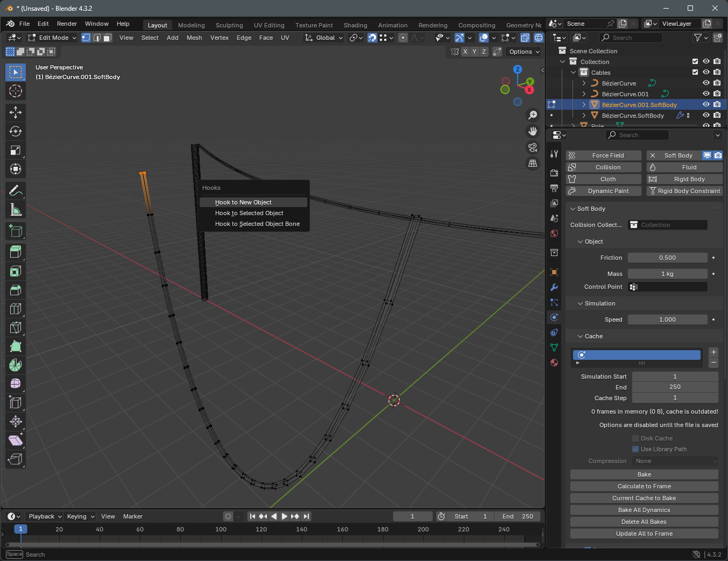Select the Move tool in toolbar

(x=16, y=112)
